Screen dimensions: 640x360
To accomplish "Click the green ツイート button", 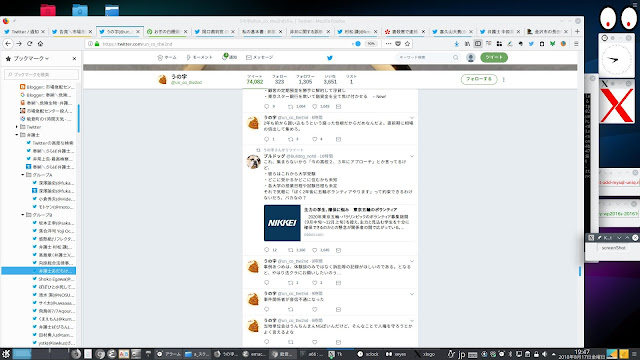I will click(494, 58).
